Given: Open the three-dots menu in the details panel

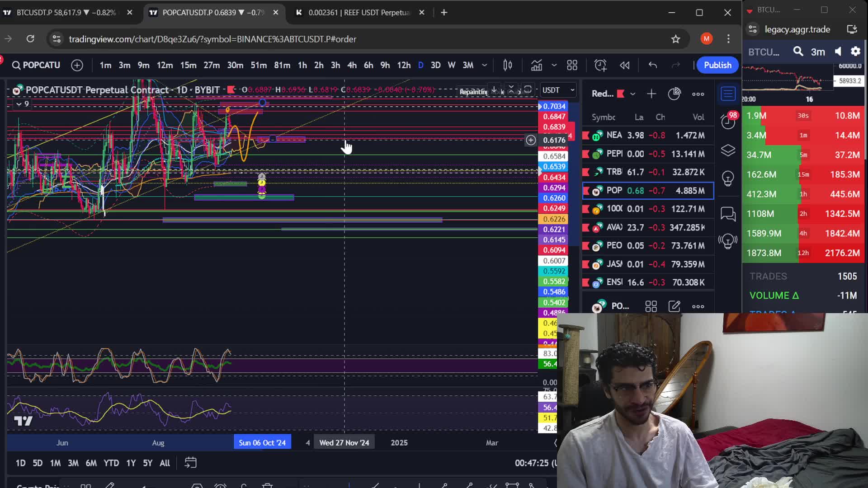Looking at the screenshot, I should [698, 306].
